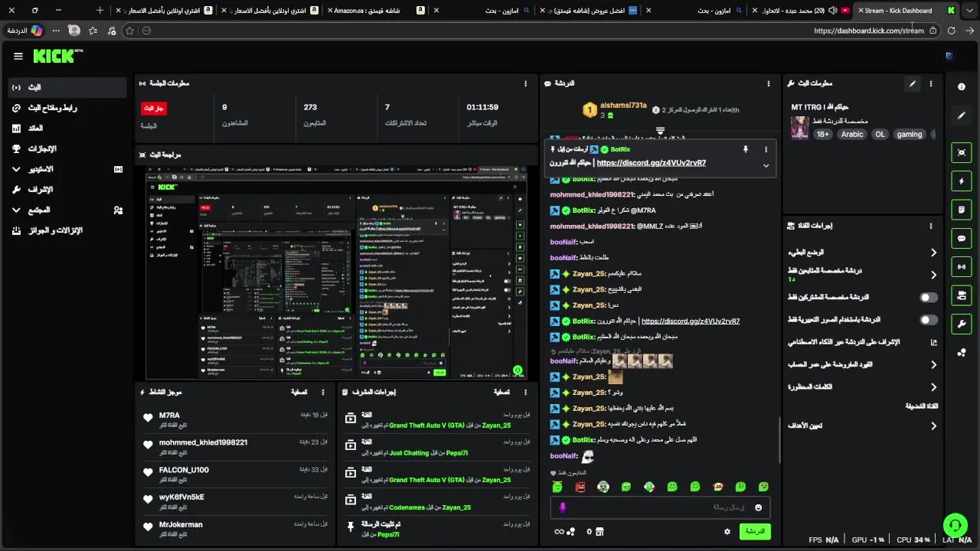The height and width of the screenshot is (551, 980).
Task: Open activity feed panel three-dot menu
Action: coord(323,392)
